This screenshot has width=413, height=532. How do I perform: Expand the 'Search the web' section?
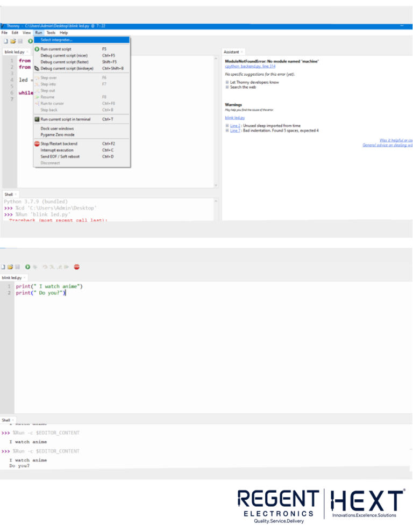[227, 87]
